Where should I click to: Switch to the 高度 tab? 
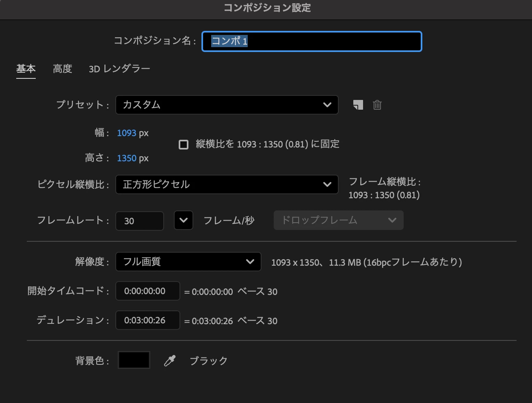[63, 69]
